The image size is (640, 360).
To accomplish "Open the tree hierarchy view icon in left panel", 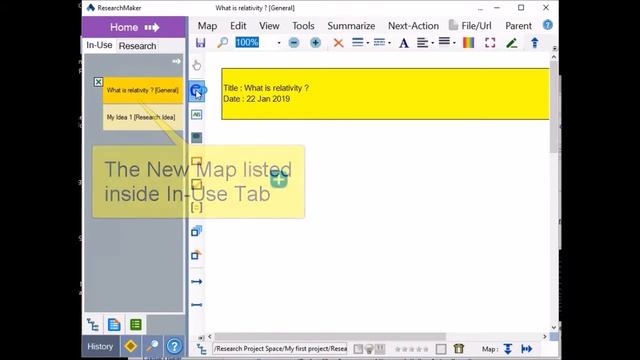I will click(93, 325).
